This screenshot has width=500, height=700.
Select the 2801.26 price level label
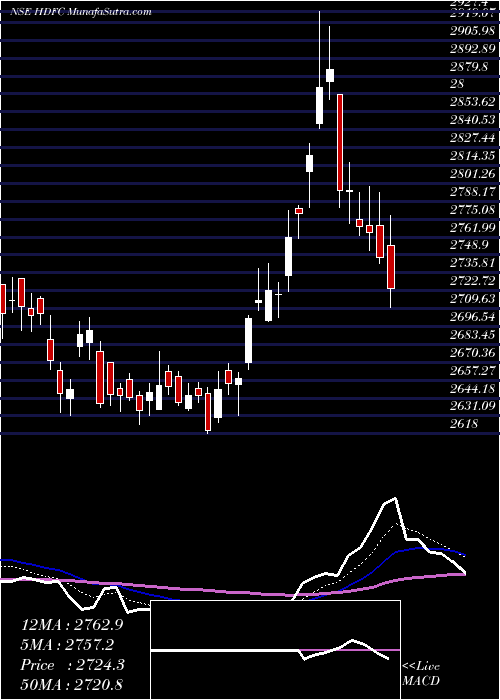[473, 173]
